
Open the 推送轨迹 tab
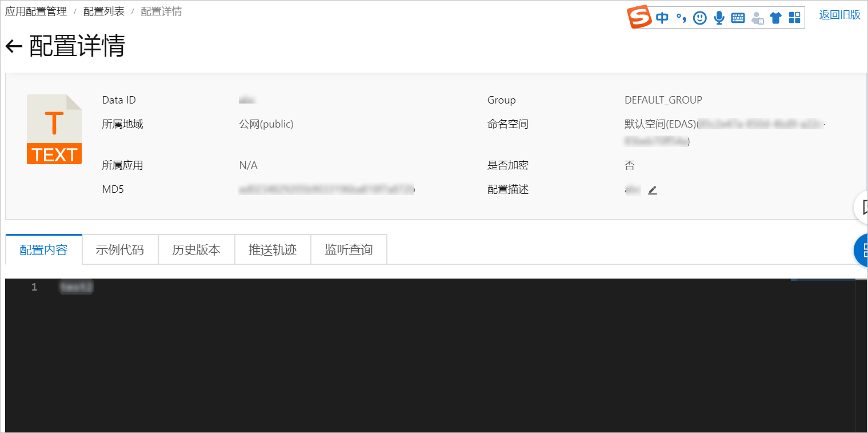click(273, 250)
